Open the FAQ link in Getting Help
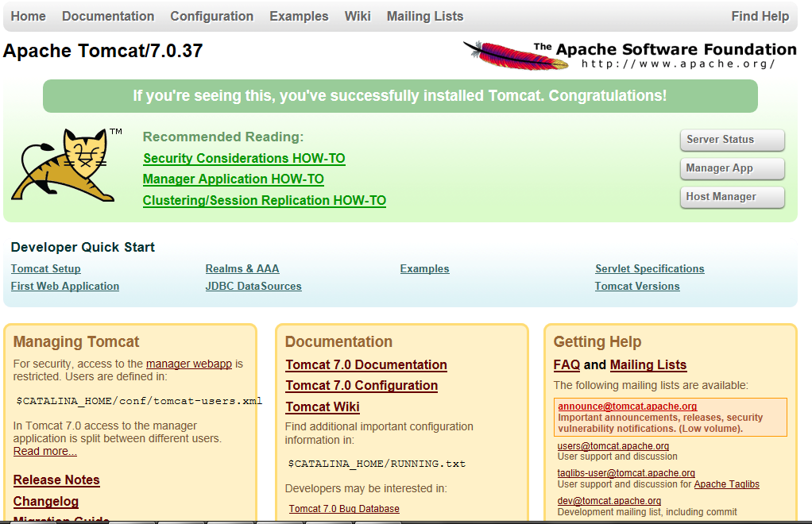The image size is (812, 524). 566,364
